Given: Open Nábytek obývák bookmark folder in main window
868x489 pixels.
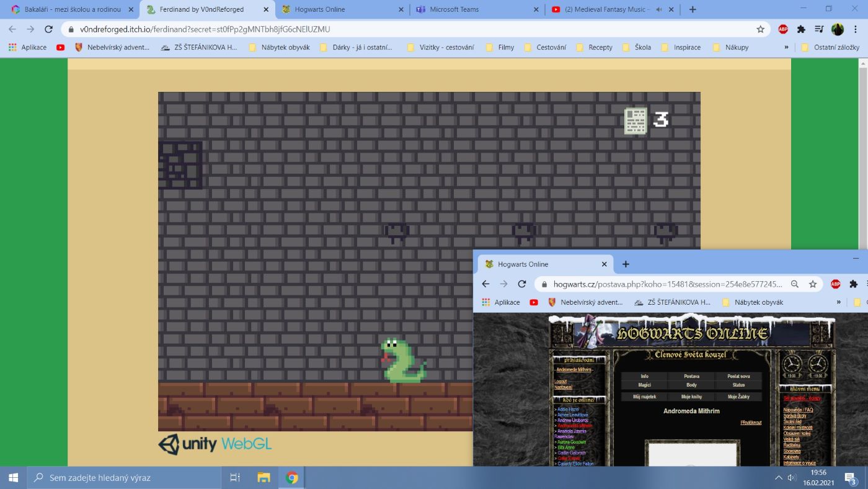Looking at the screenshot, I should [278, 47].
